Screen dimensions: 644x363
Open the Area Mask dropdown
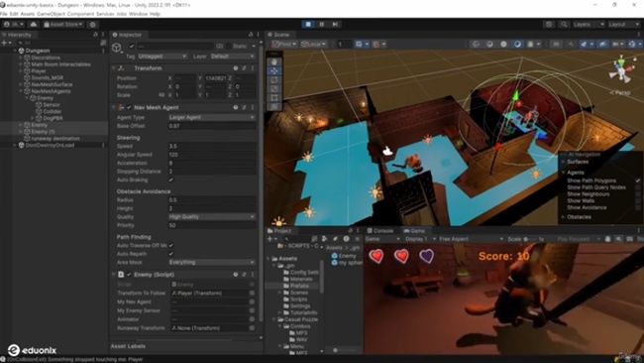211,262
